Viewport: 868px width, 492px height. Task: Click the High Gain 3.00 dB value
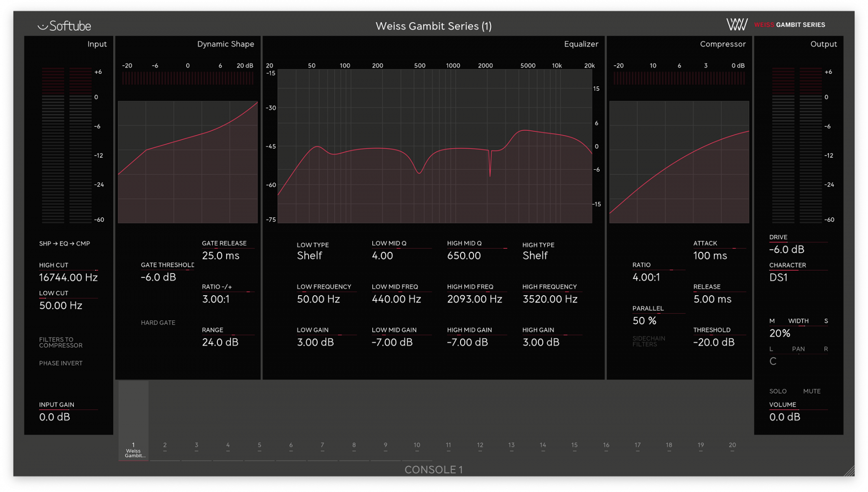pyautogui.click(x=541, y=342)
